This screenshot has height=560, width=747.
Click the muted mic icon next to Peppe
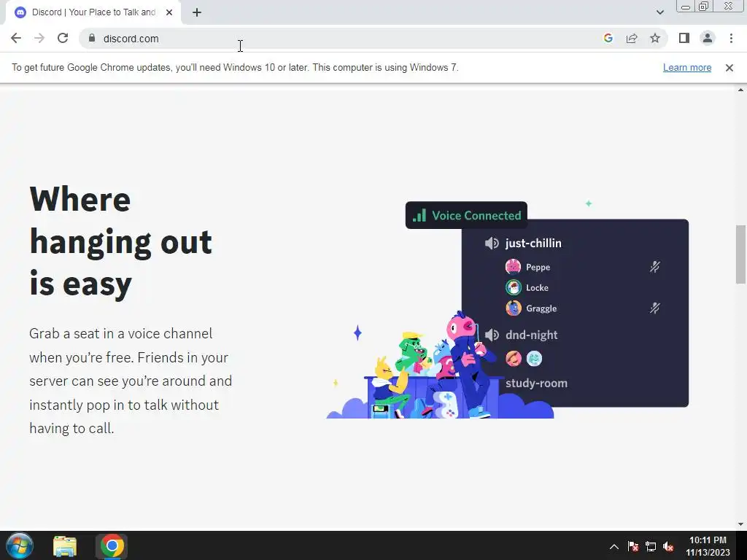point(654,267)
